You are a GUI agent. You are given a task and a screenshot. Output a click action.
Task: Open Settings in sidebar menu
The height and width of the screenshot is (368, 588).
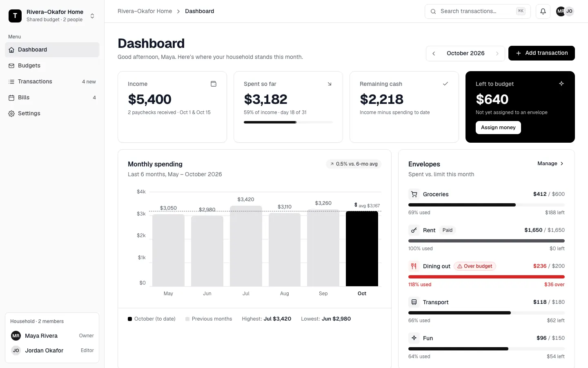pyautogui.click(x=52, y=114)
